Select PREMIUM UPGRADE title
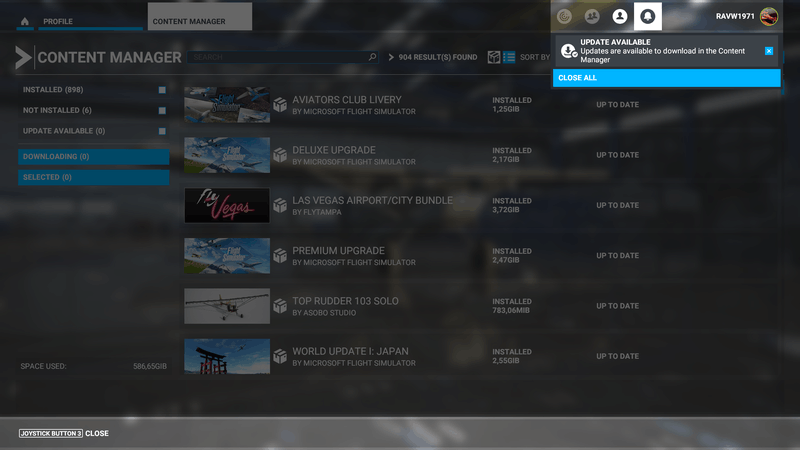The width and height of the screenshot is (800, 450). 338,251
